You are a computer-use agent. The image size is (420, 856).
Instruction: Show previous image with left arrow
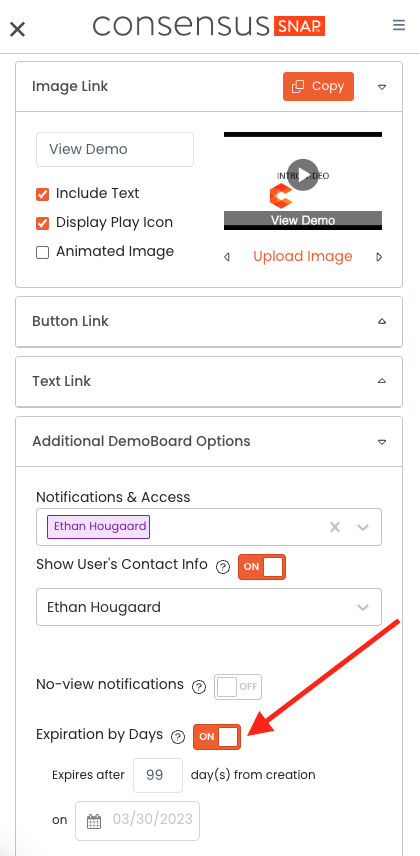(x=227, y=257)
